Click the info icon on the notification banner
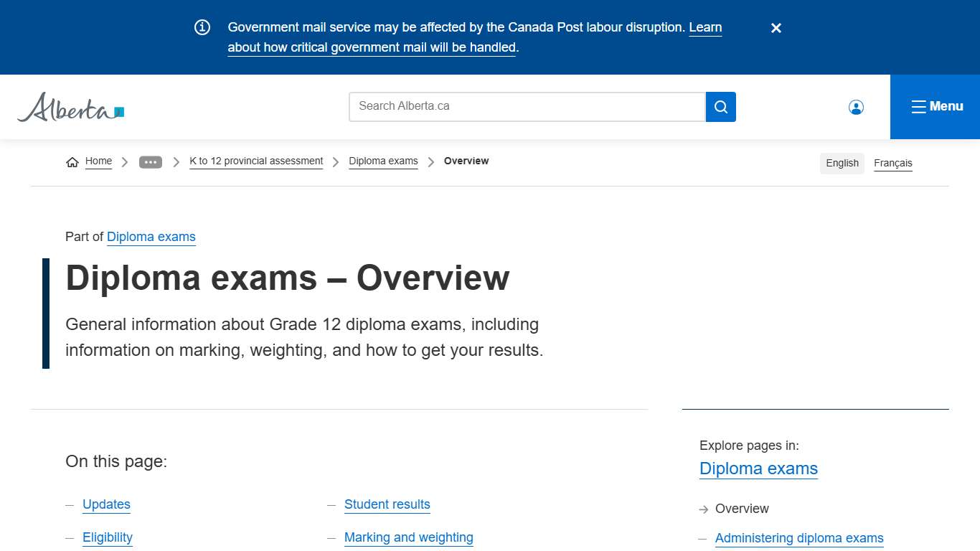 (x=202, y=27)
